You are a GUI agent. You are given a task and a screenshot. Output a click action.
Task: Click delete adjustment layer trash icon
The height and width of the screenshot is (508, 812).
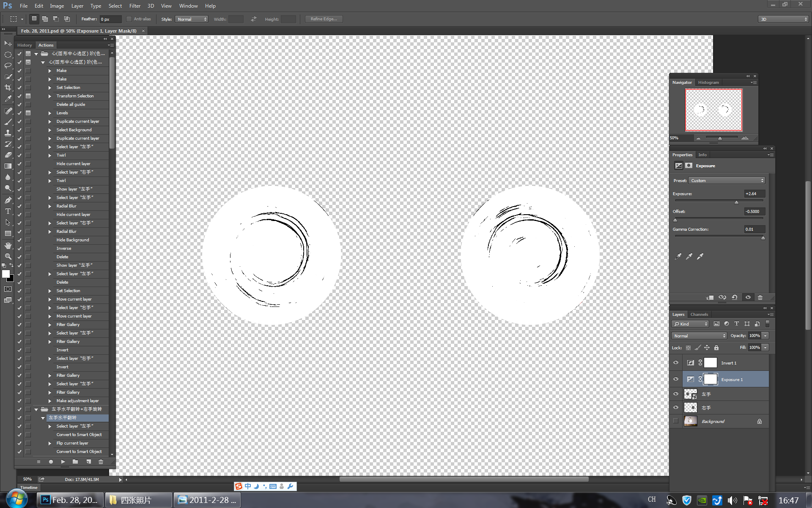point(760,298)
